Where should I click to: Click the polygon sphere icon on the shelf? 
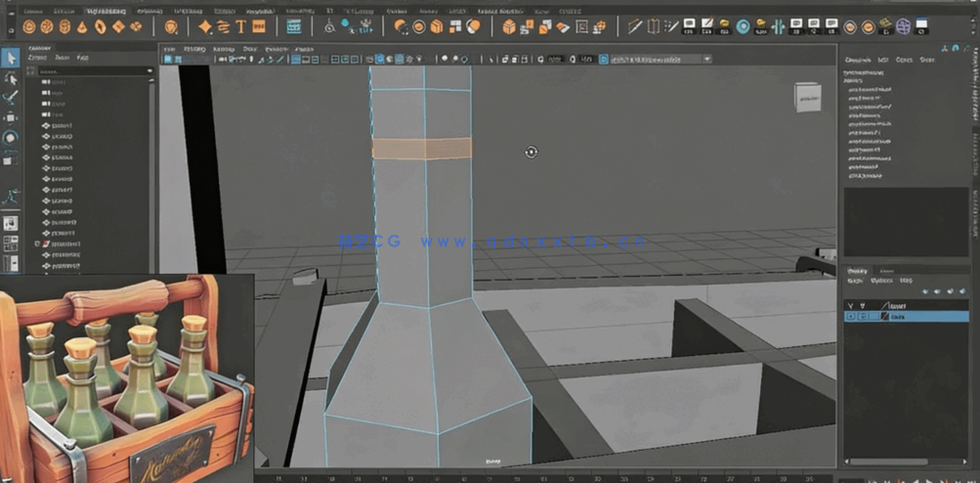pos(29,26)
